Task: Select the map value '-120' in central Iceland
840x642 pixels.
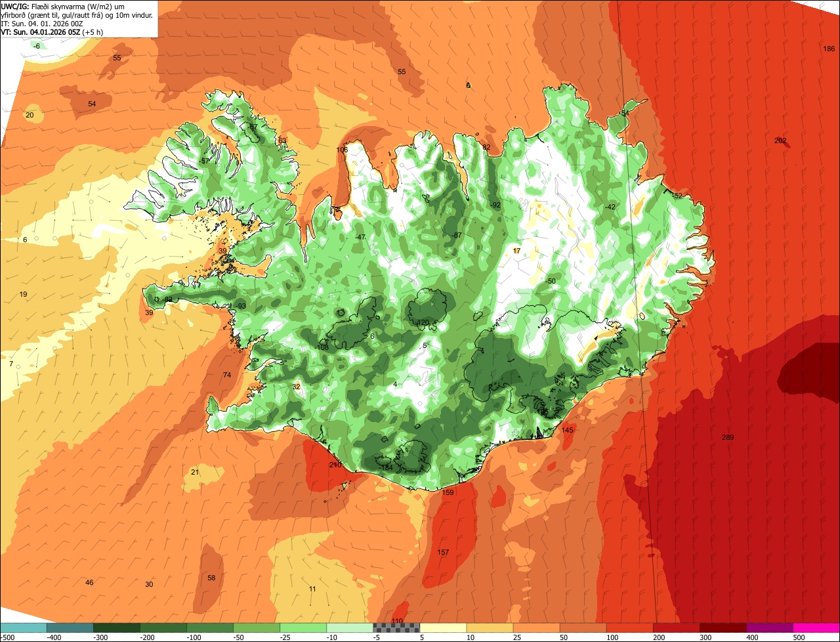Action: pyautogui.click(x=423, y=322)
